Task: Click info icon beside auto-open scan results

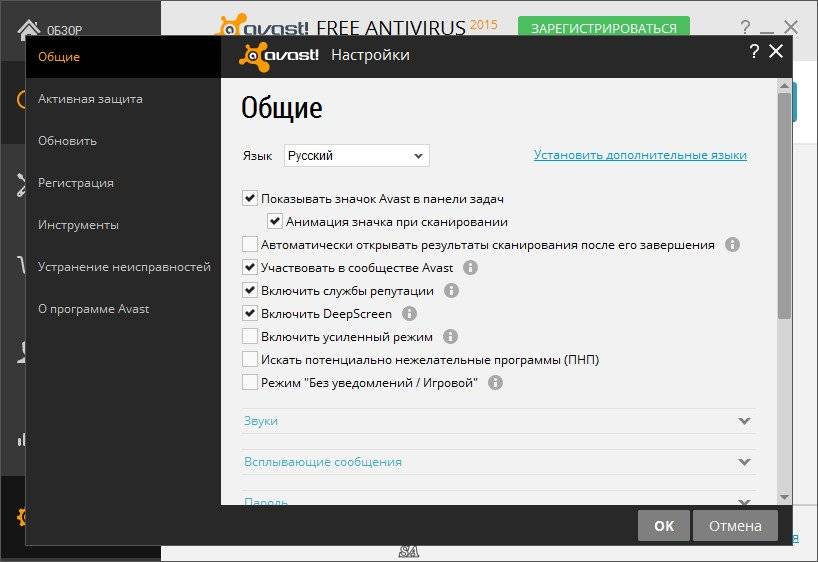Action: click(732, 245)
